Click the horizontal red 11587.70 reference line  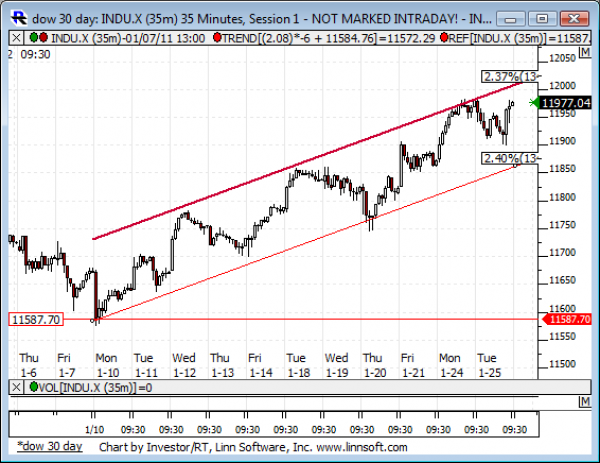point(302,319)
